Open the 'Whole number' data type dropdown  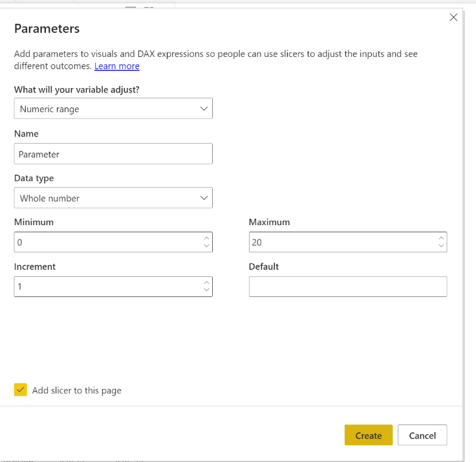pyautogui.click(x=113, y=198)
